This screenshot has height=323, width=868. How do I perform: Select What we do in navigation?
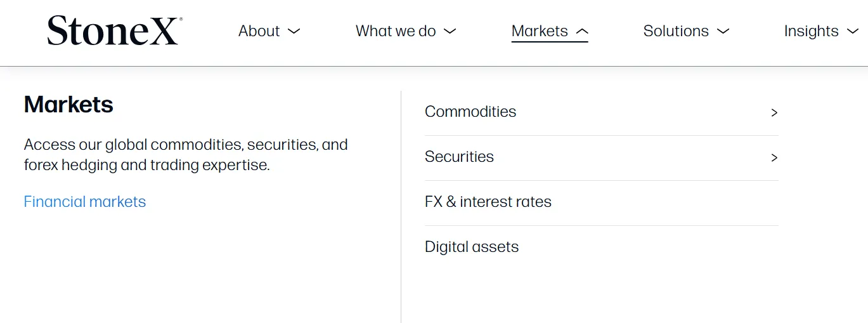pyautogui.click(x=396, y=31)
